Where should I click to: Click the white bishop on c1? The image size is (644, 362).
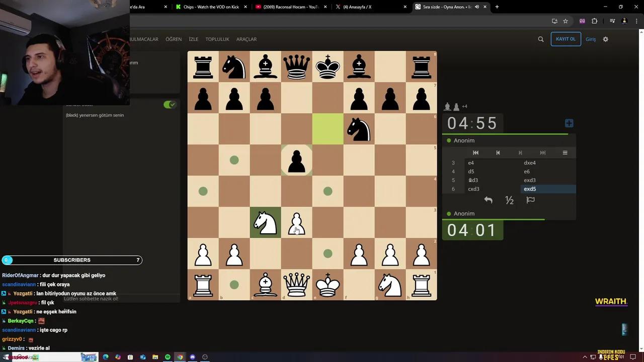(x=265, y=285)
